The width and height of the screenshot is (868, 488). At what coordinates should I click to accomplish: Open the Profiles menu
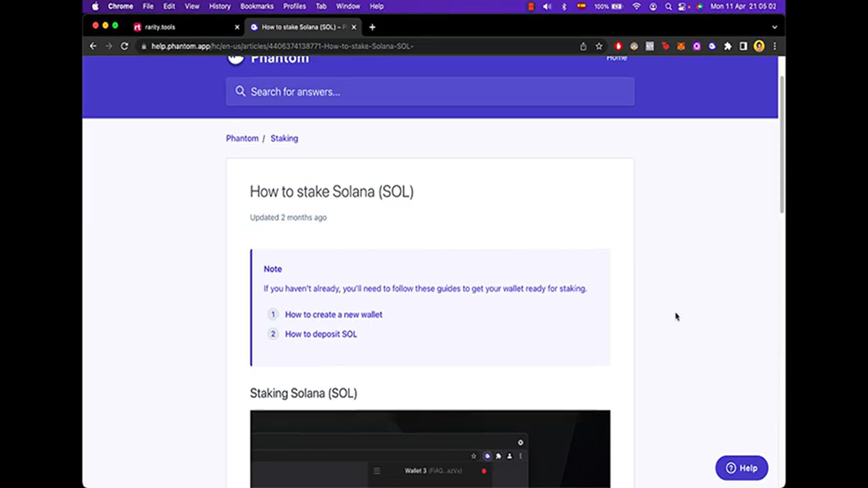[x=294, y=6]
